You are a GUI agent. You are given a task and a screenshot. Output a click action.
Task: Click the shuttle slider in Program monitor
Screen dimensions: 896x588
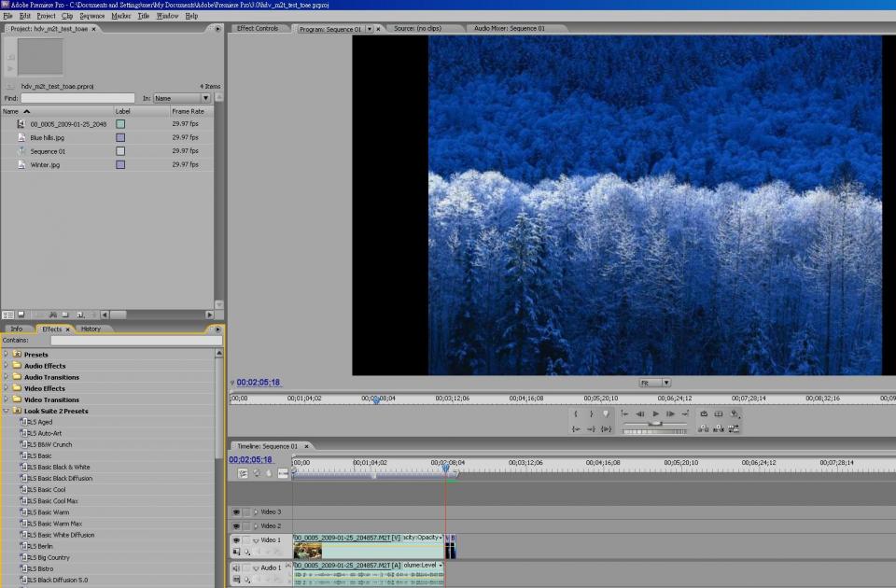pos(655,423)
